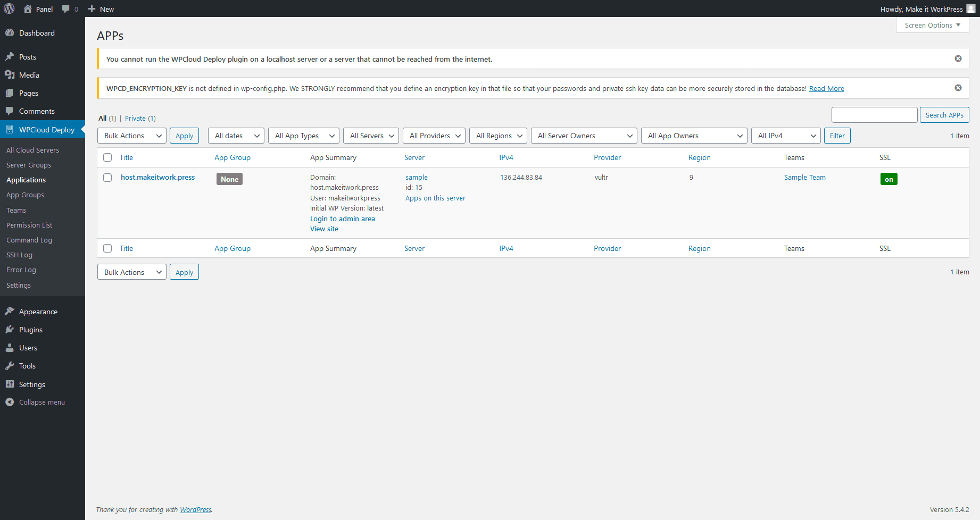Screen dimensions: 980x520
Task: Expand the Screen Options panel
Action: coord(932,25)
